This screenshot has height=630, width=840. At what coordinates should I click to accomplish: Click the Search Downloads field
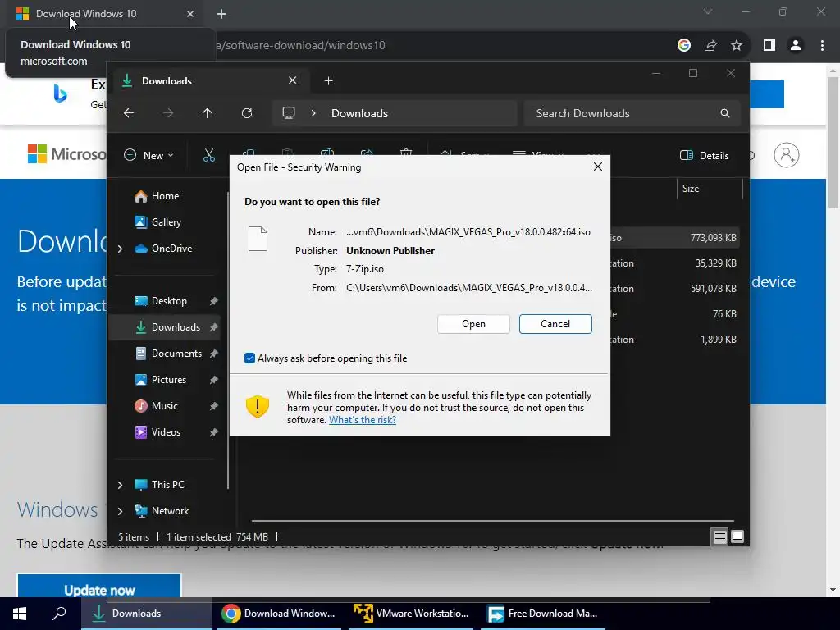click(632, 113)
